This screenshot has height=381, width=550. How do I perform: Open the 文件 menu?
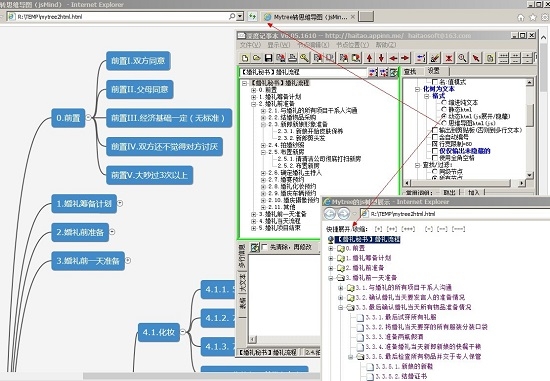(250, 45)
